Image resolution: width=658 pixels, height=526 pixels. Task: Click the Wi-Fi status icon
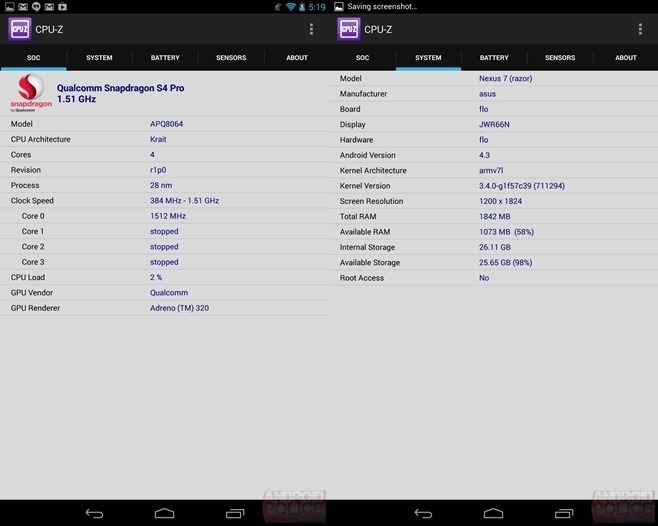coord(290,7)
